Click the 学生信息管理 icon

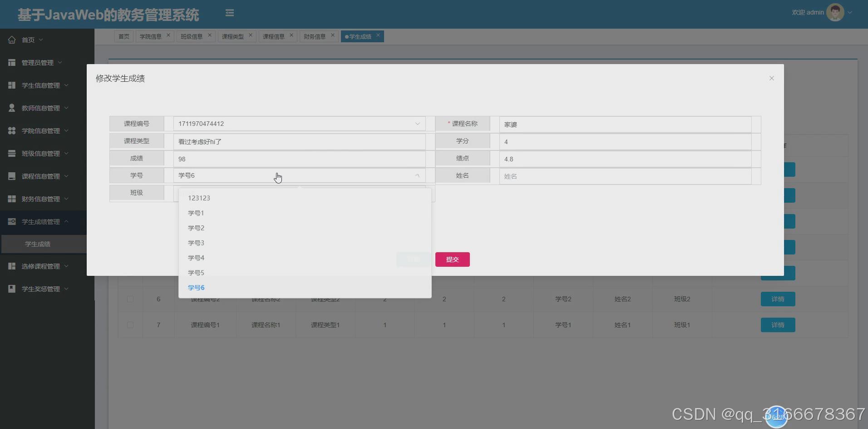click(x=12, y=85)
